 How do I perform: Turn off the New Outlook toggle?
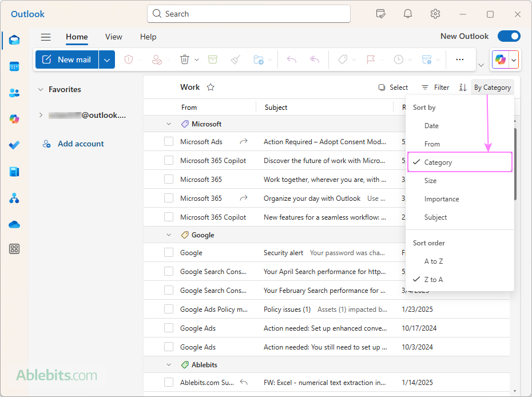click(509, 36)
